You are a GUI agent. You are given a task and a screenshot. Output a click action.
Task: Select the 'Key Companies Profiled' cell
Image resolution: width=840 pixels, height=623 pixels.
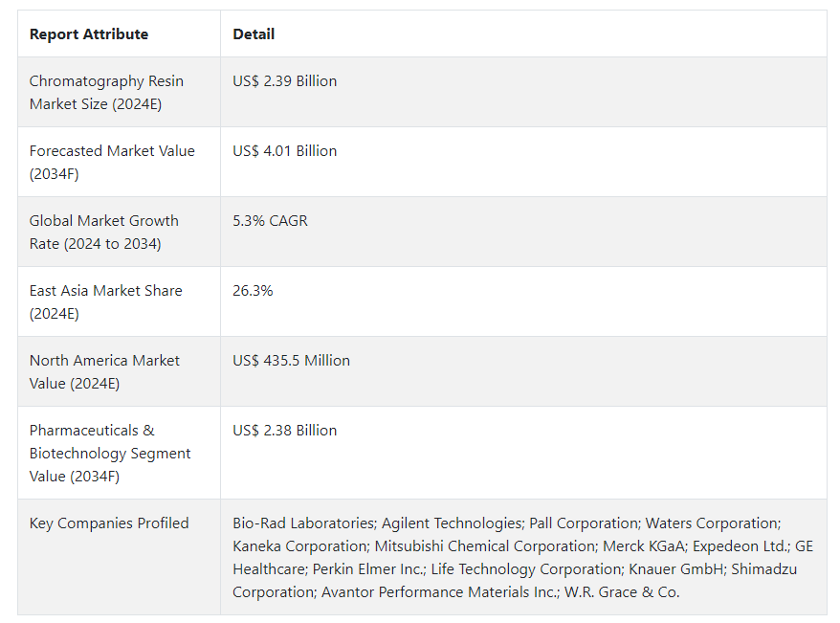[109, 523]
